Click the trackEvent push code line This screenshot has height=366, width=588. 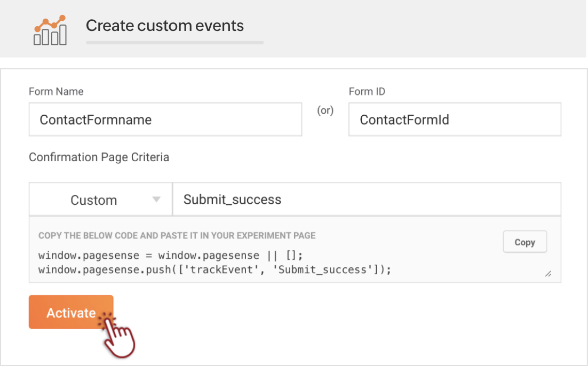(x=214, y=269)
